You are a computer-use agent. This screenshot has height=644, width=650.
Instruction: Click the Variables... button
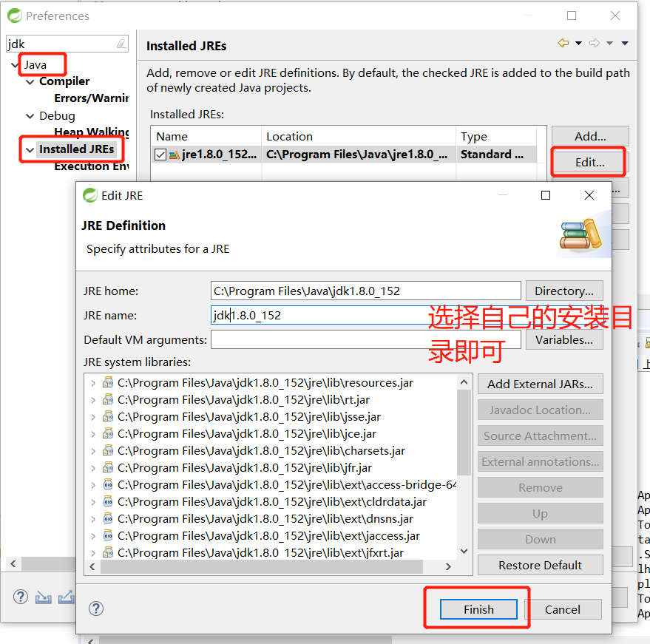pos(564,340)
